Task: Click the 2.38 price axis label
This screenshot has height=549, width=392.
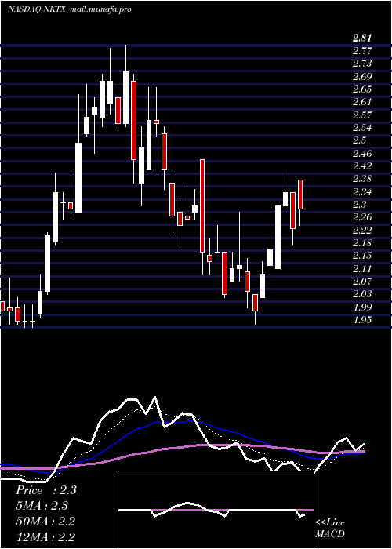Action: [362, 179]
